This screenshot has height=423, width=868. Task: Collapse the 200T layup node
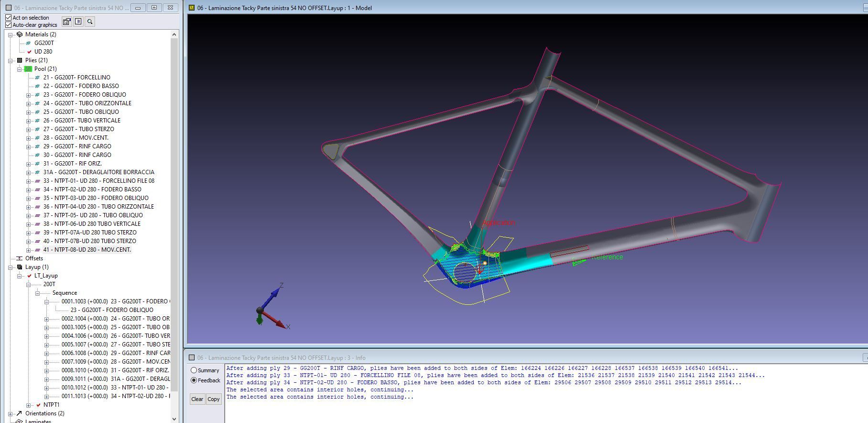click(28, 284)
